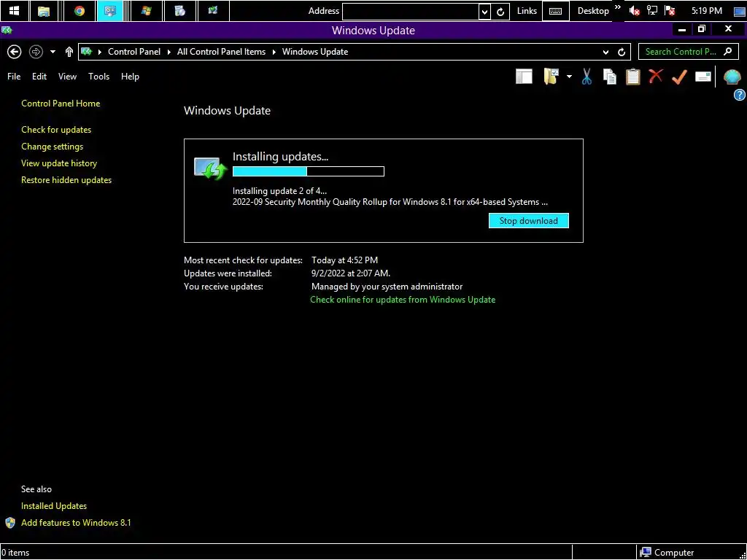Image resolution: width=747 pixels, height=560 pixels.
Task: Open the touch keyboard icon
Action: (x=555, y=11)
